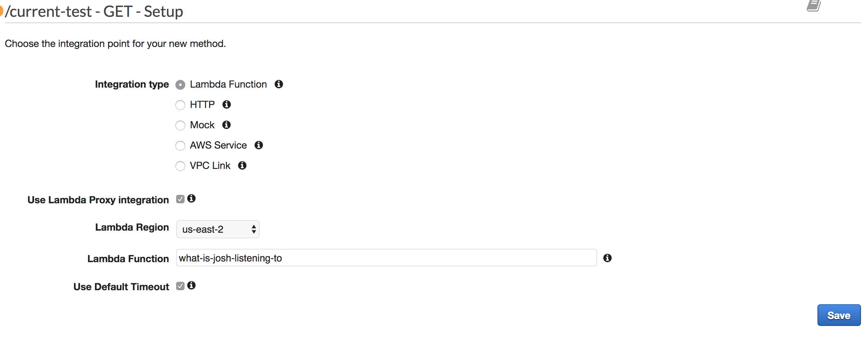Click the AWS Service option label
Screen dimensions: 868x361
(x=218, y=145)
